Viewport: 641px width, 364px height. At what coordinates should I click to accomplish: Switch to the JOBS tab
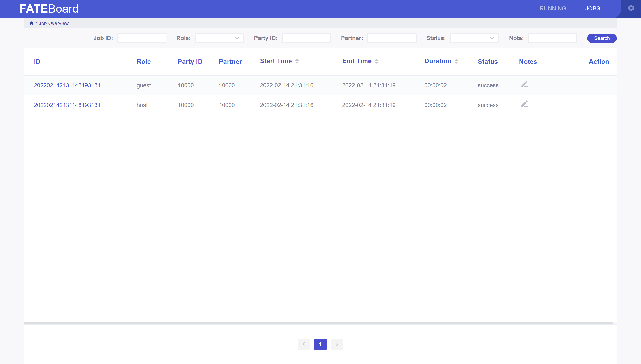pos(592,8)
